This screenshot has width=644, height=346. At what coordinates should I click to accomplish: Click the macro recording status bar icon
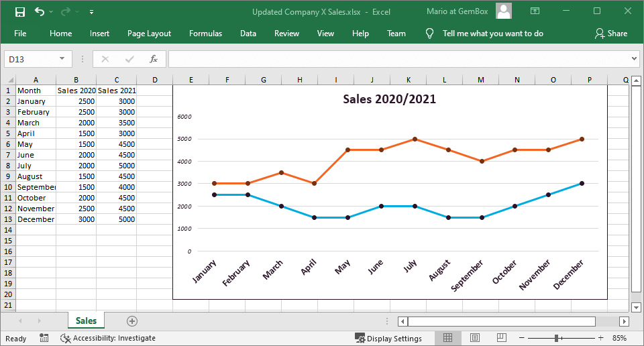pos(44,339)
